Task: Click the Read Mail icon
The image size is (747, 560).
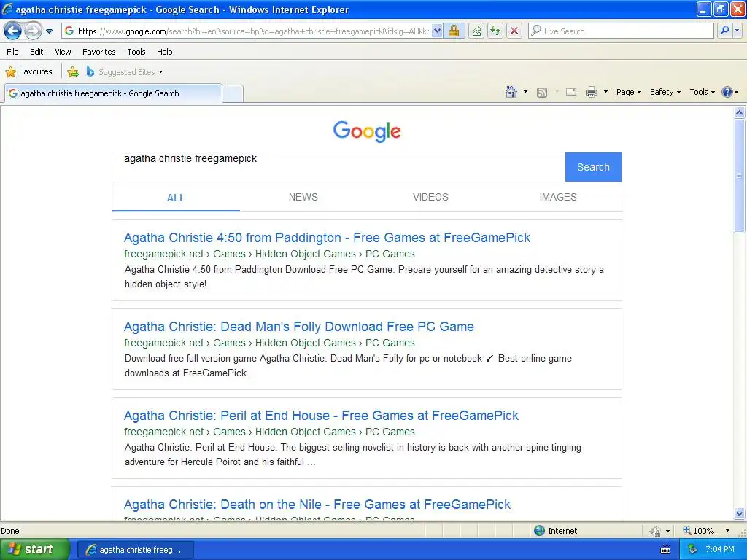Action: coord(570,93)
